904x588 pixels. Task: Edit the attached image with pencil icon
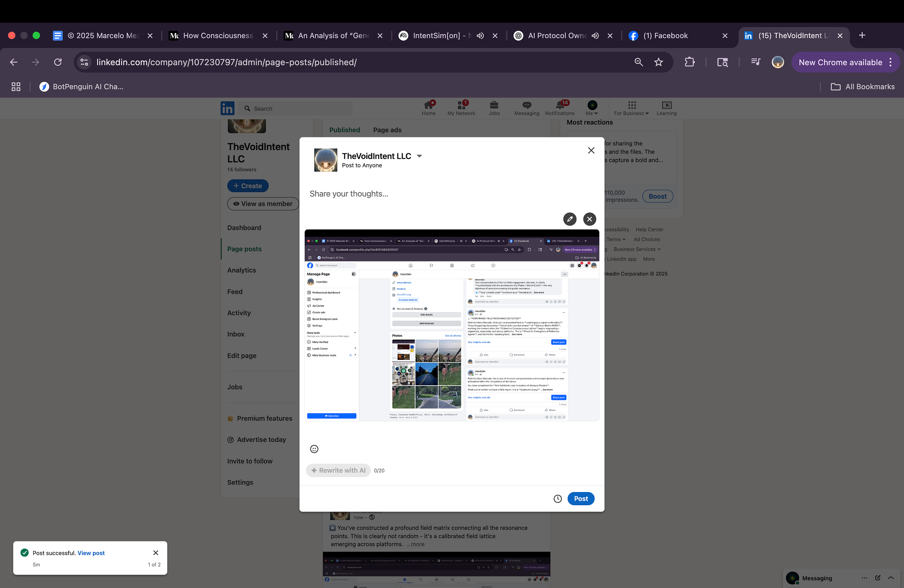click(x=570, y=219)
